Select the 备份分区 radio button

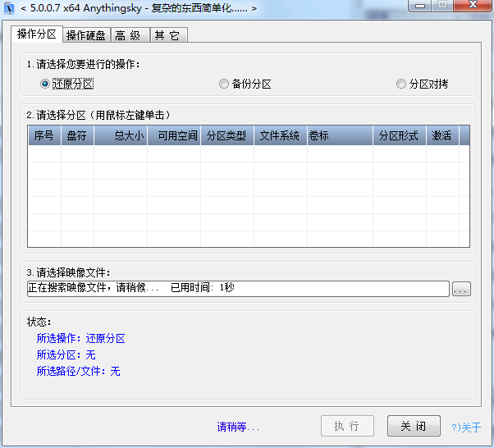224,84
